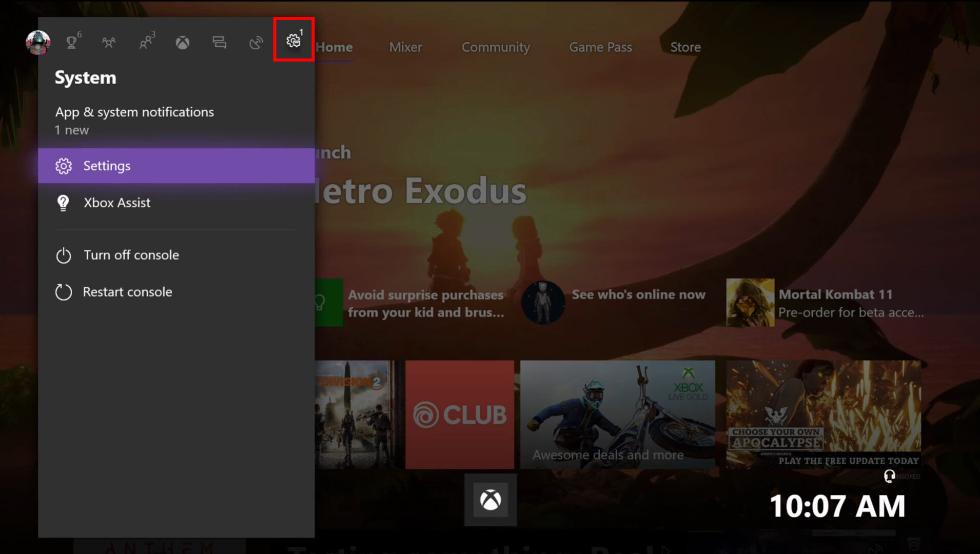Select the parties icon in the guide
Image resolution: width=980 pixels, height=554 pixels.
pyautogui.click(x=109, y=43)
